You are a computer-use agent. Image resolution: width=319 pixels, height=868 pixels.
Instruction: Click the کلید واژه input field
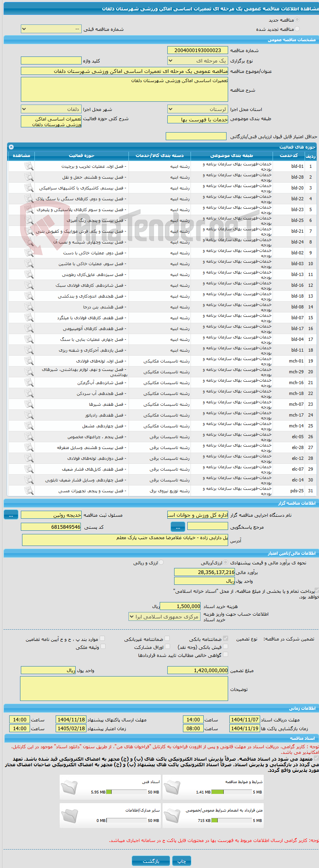pyautogui.click(x=51, y=61)
